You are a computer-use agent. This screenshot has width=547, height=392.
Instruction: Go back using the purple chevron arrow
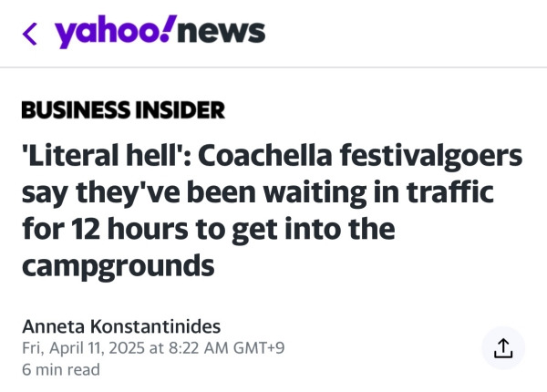pyautogui.click(x=30, y=34)
